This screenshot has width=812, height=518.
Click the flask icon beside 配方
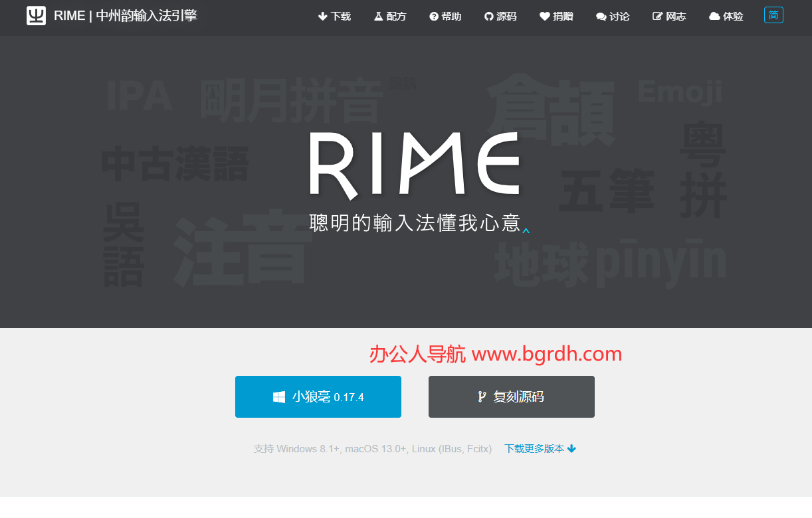[x=378, y=17]
